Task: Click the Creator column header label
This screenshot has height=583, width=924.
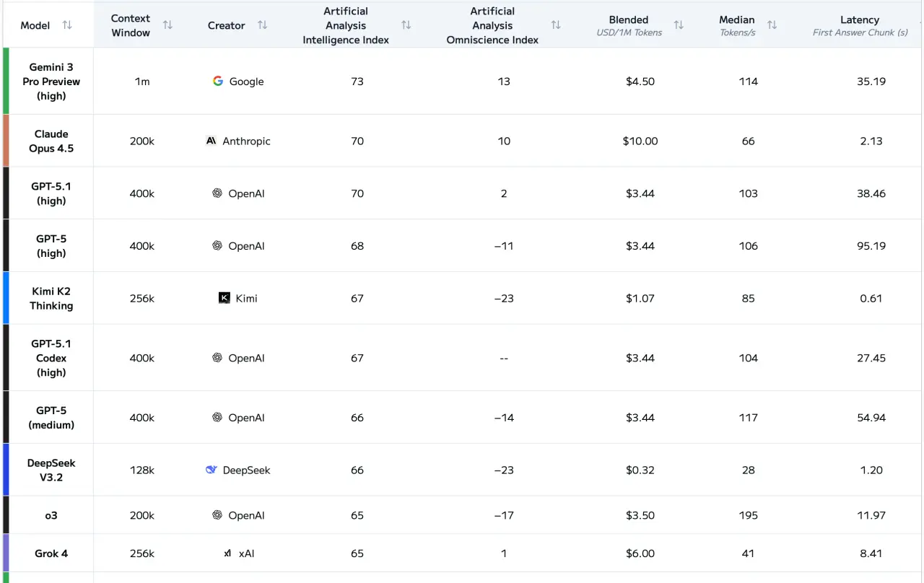Action: (x=227, y=25)
